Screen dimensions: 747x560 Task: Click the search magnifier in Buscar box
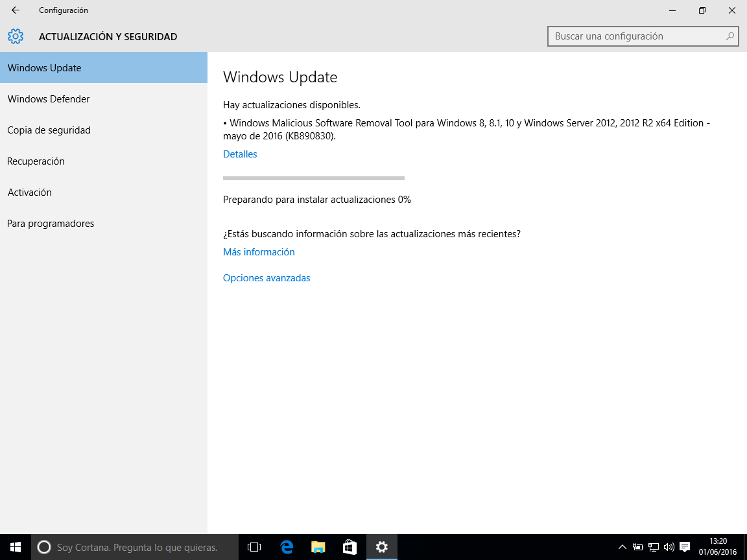(729, 36)
